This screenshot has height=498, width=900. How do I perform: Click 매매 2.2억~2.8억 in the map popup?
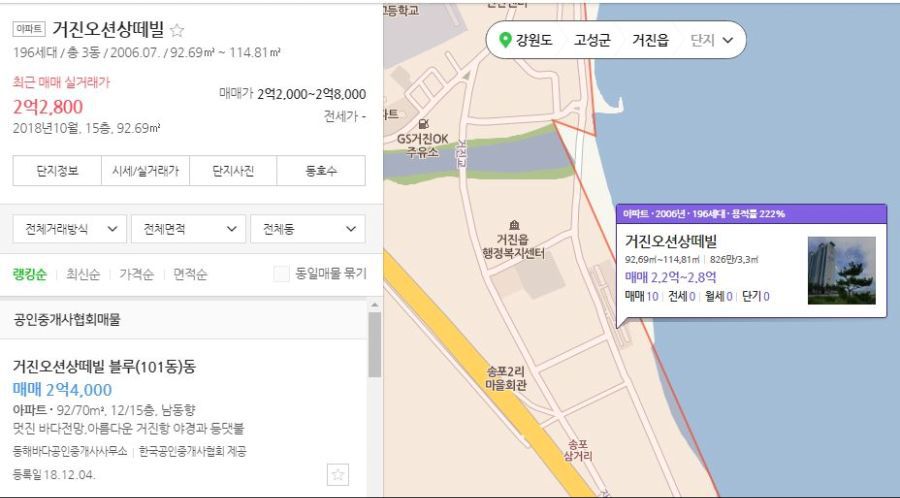(x=670, y=278)
